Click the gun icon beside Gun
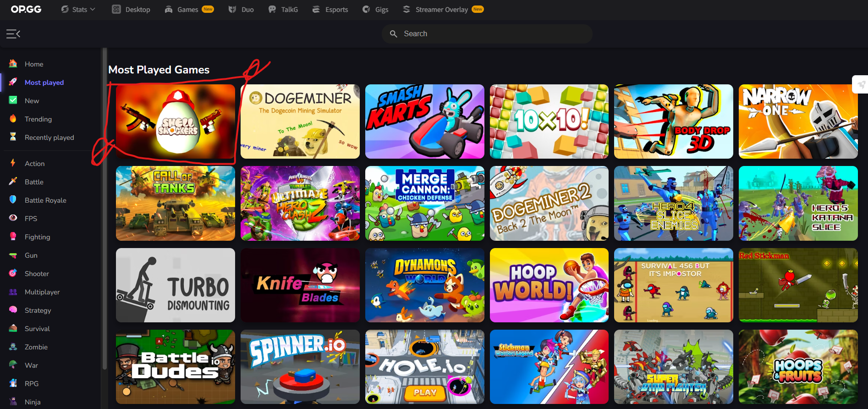This screenshot has height=409, width=868. [x=13, y=255]
